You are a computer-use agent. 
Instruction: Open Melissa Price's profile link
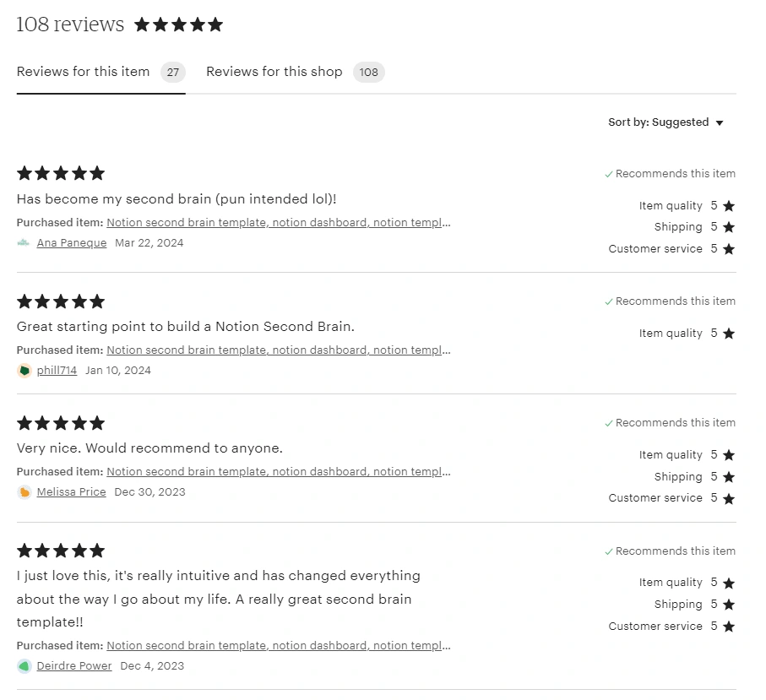(71, 492)
